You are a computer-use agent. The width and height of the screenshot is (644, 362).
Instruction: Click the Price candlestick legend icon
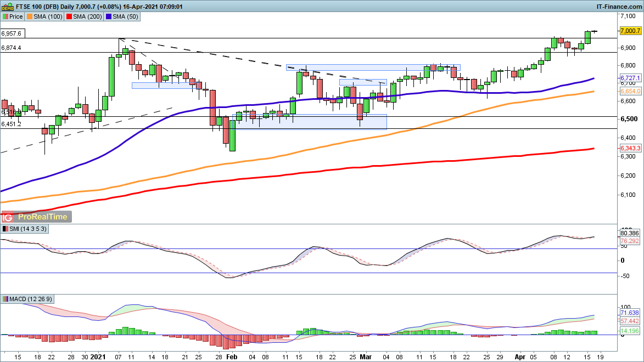point(5,17)
